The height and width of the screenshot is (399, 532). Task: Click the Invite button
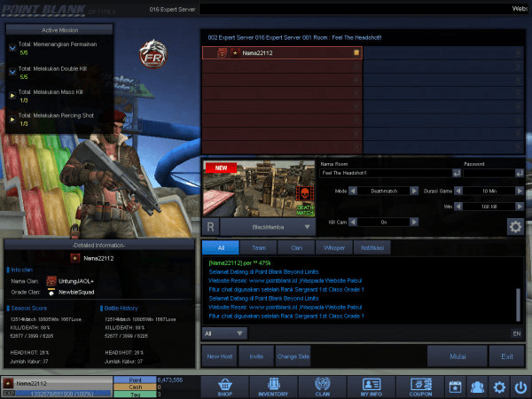point(255,356)
